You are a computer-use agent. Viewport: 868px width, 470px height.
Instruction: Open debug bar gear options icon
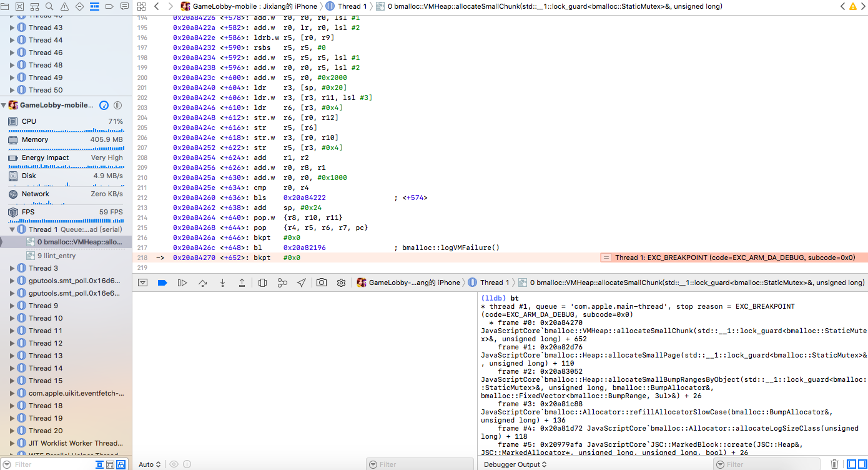[341, 282]
